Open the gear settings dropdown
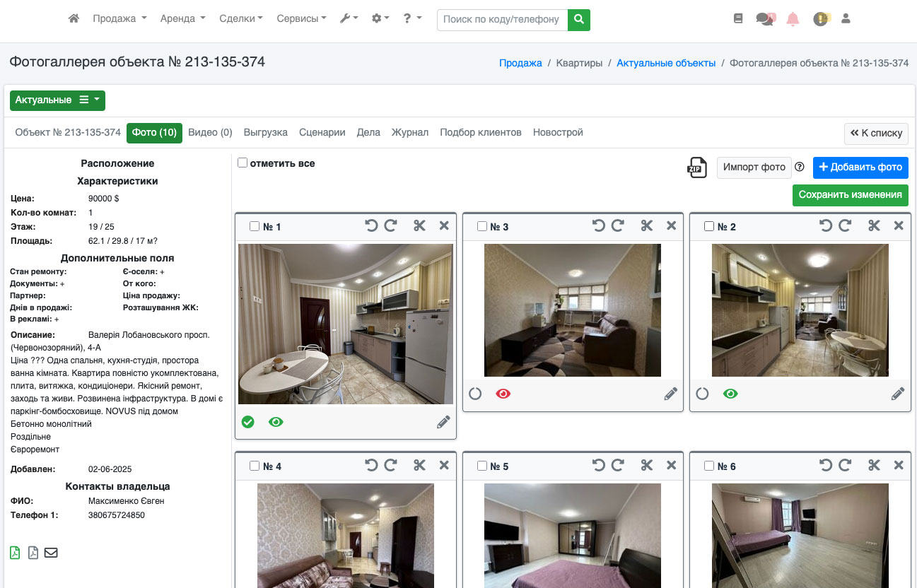 tap(380, 19)
